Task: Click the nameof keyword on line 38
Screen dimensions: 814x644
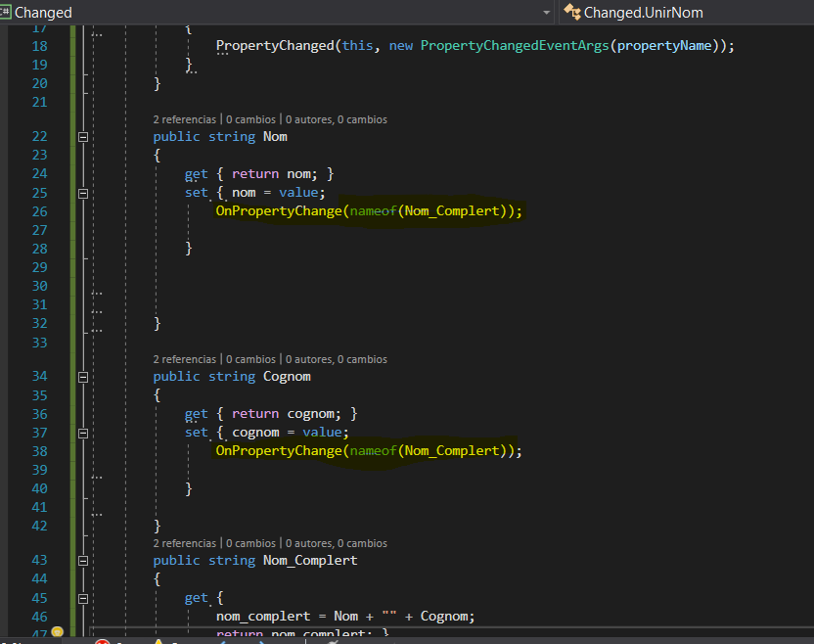Action: (x=372, y=451)
